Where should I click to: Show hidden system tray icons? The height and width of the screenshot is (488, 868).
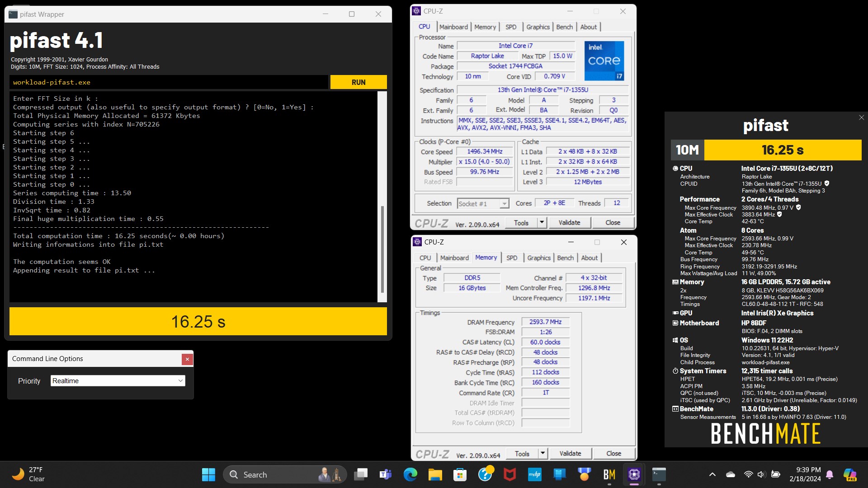712,474
